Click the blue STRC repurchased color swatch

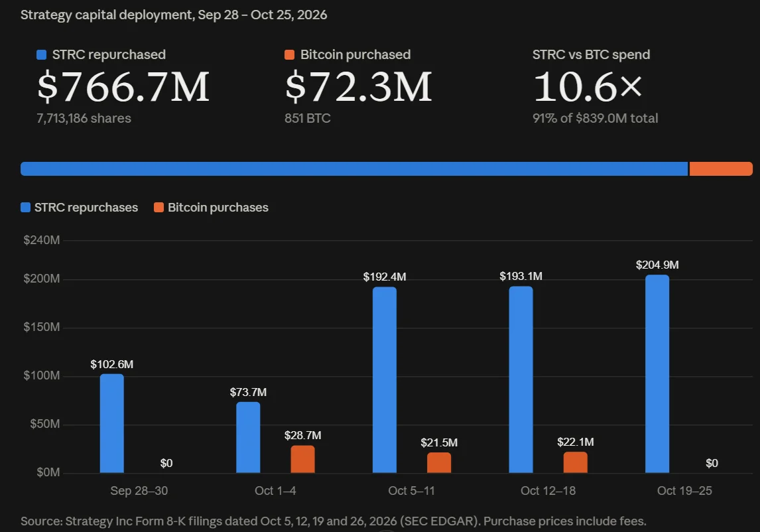[42, 55]
